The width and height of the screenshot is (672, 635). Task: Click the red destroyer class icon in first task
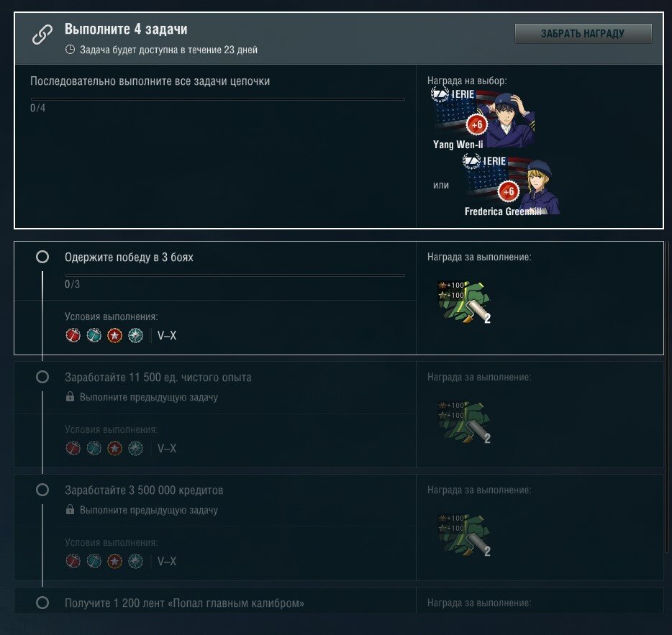[73, 335]
